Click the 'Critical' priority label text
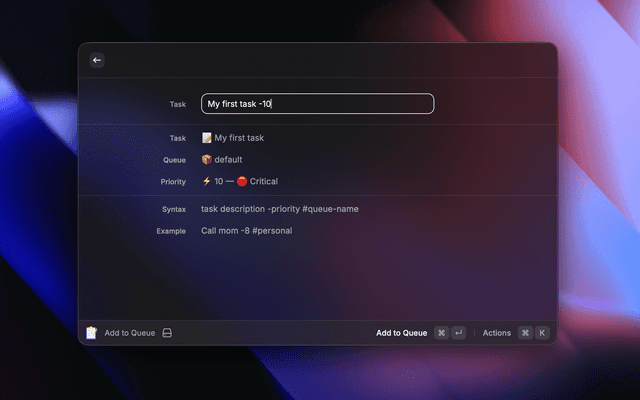 (264, 181)
